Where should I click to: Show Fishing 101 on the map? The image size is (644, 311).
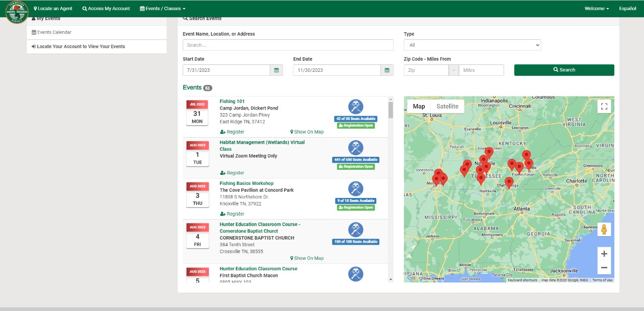click(x=307, y=132)
